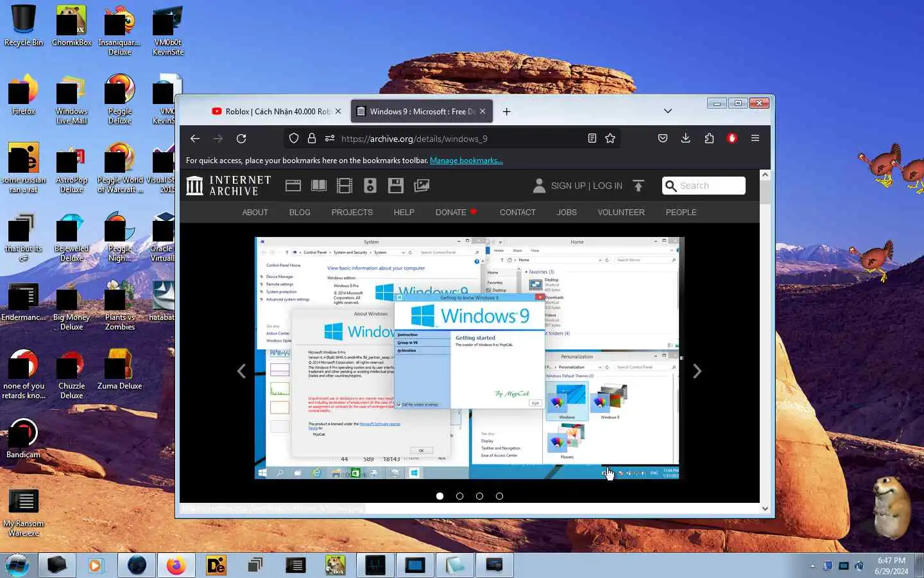Open the Extensions puzzle-piece menu
924x578 pixels.
[709, 138]
